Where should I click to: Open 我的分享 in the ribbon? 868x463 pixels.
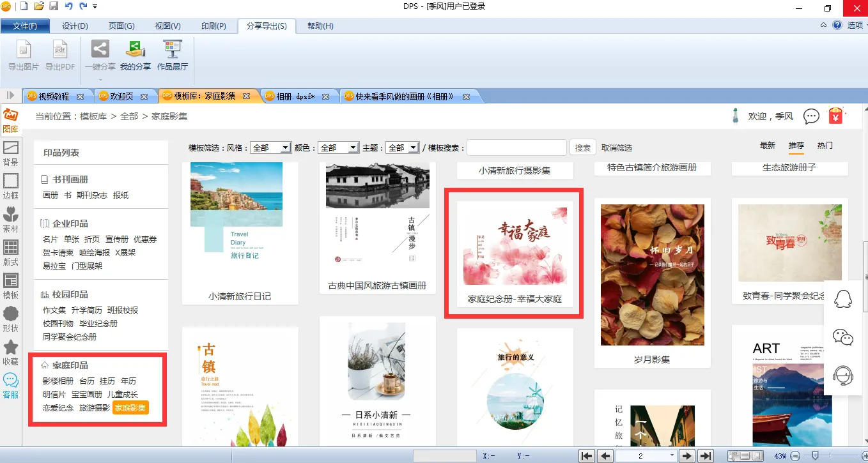[136, 56]
